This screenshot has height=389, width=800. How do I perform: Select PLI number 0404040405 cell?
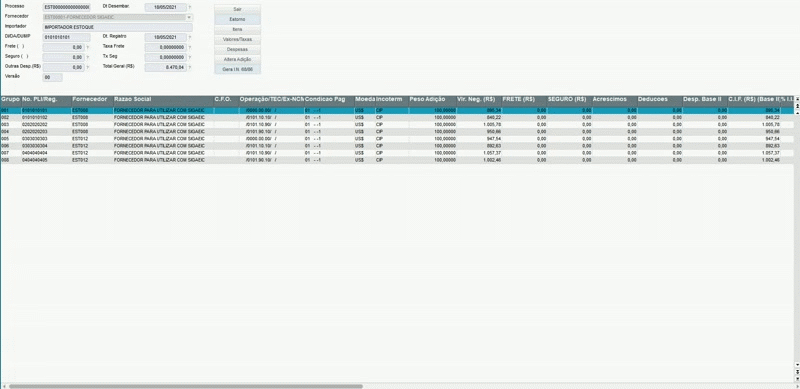point(46,160)
